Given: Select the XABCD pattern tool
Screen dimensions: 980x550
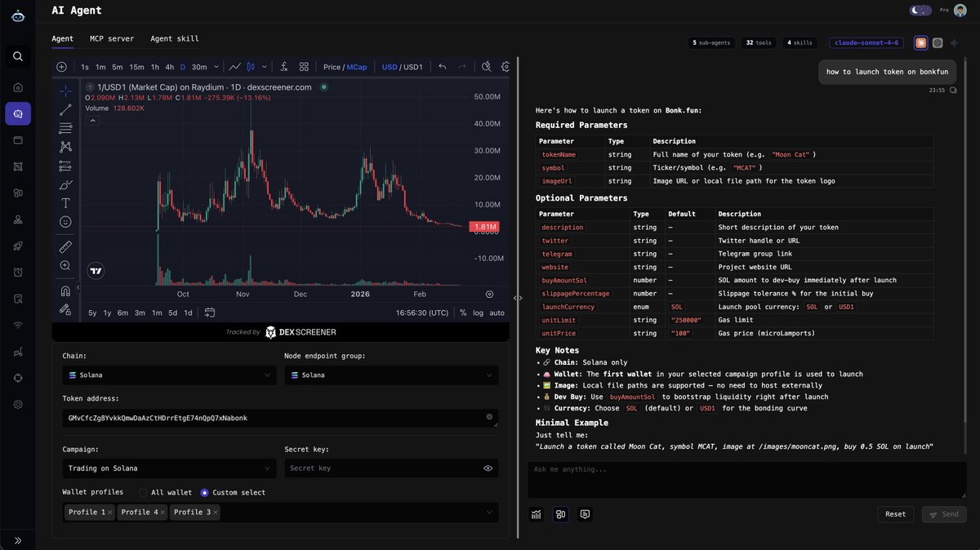Looking at the screenshot, I should (x=65, y=147).
